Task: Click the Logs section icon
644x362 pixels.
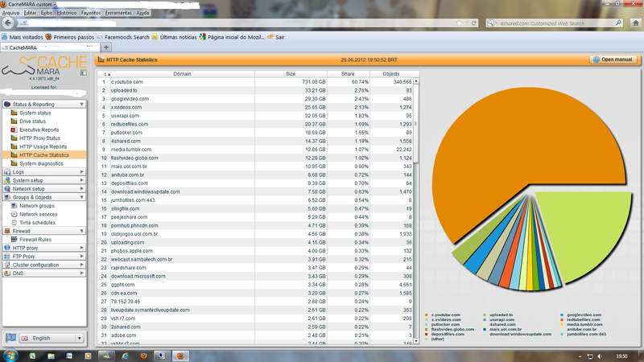Action: pos(7,172)
